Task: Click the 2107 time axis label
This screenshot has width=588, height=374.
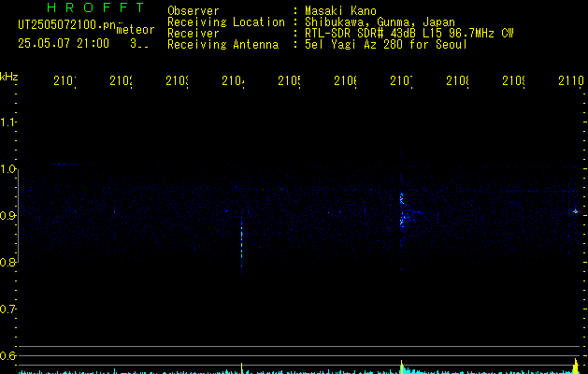Action: coord(402,80)
